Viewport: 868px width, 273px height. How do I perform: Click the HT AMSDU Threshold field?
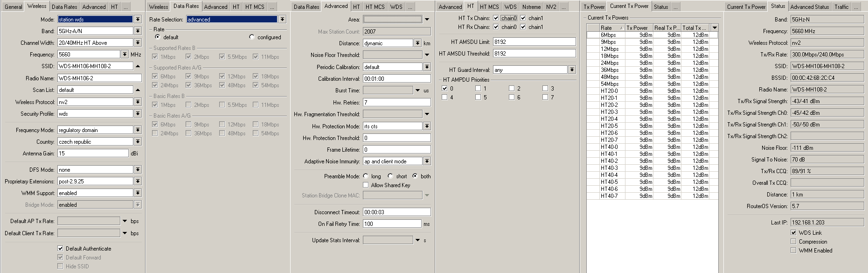point(534,53)
